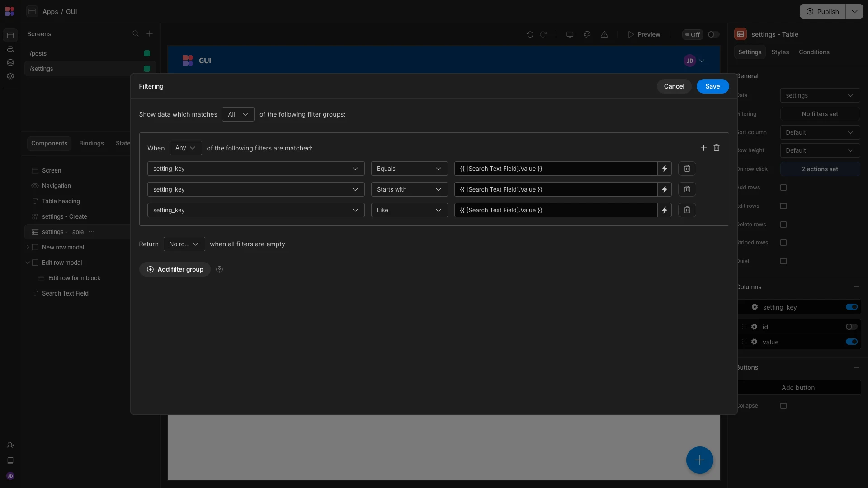Click the Preview button
This screenshot has width=868, height=488.
pyautogui.click(x=644, y=34)
